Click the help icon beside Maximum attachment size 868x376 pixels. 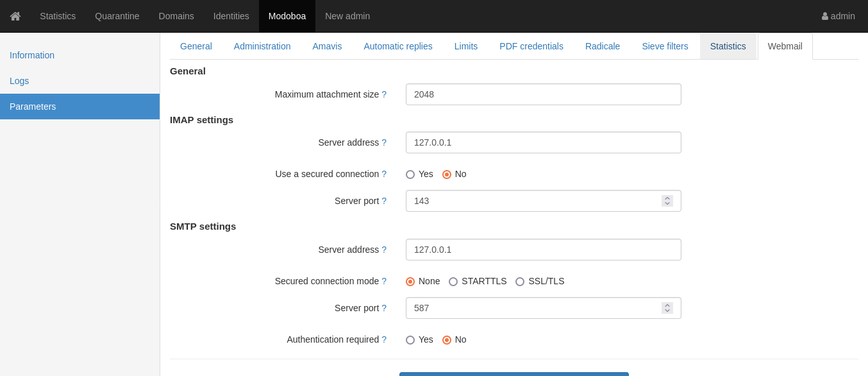[384, 94]
